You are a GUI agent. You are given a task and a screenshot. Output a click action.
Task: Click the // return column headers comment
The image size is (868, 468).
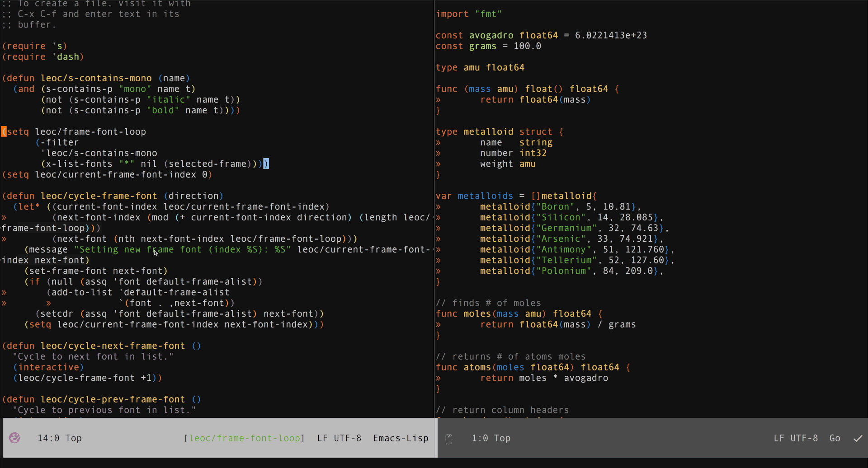coord(502,410)
